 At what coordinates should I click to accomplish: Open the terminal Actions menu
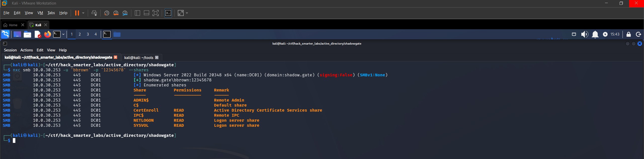click(x=27, y=50)
